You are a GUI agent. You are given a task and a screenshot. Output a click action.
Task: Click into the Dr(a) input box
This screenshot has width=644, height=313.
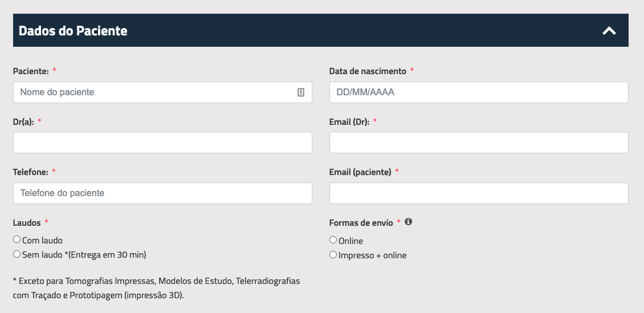click(x=162, y=143)
